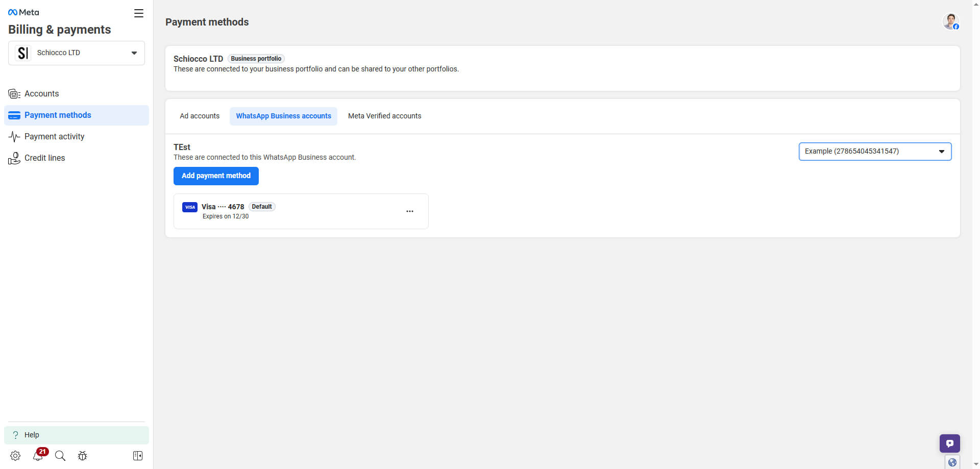
Task: Switch to the Ad accounts tab
Action: [x=200, y=116]
